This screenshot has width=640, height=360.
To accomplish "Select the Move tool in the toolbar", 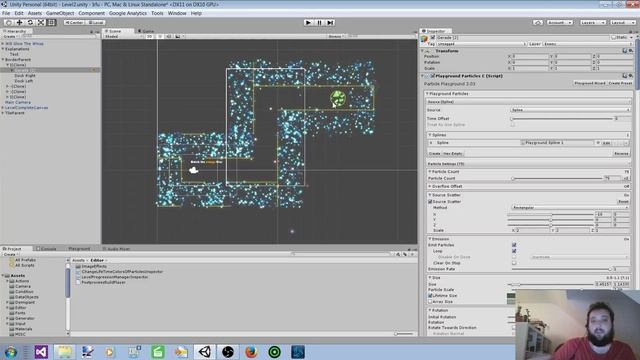I will pyautogui.click(x=19, y=22).
